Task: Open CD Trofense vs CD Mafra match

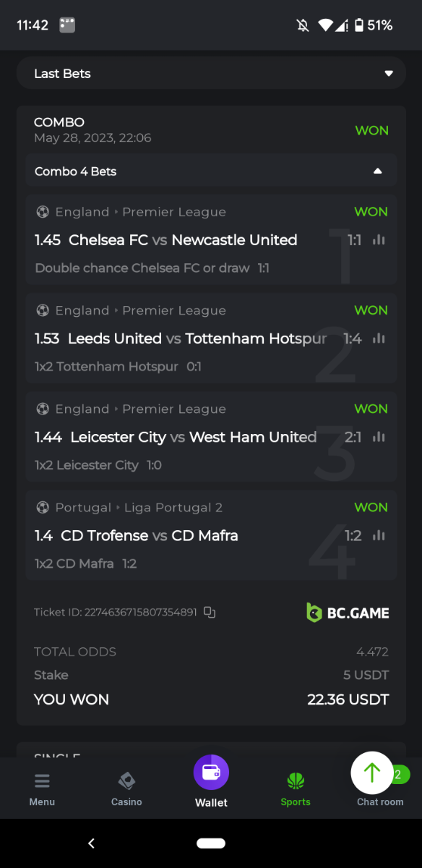Action: (150, 535)
